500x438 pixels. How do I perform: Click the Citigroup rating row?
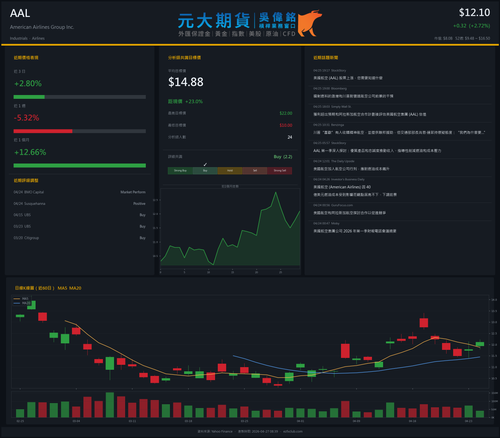(80, 238)
